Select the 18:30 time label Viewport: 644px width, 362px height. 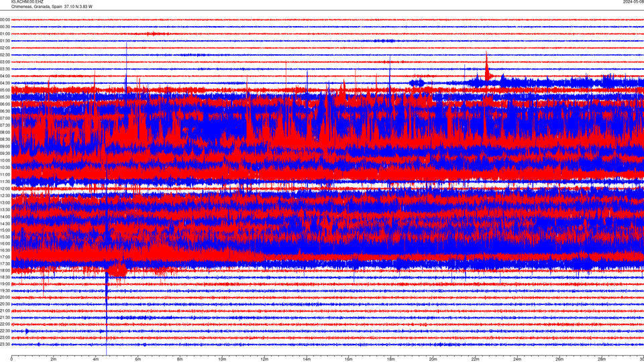5,277
